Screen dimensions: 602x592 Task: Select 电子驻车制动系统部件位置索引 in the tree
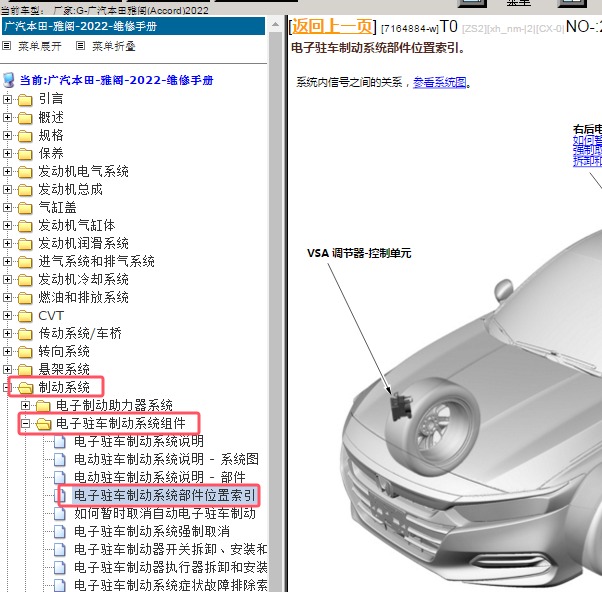164,496
